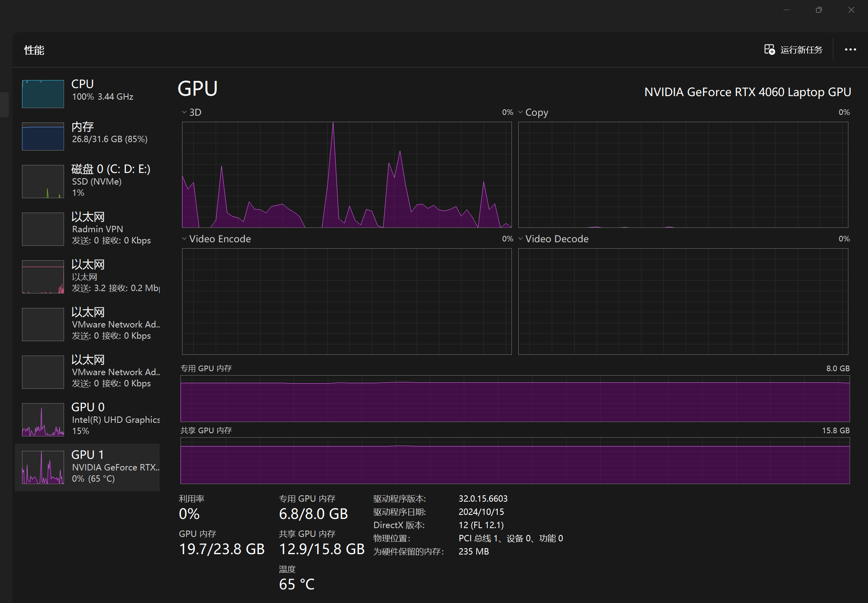Click the 运行新任务 button label
This screenshot has height=603, width=868.
(x=801, y=50)
